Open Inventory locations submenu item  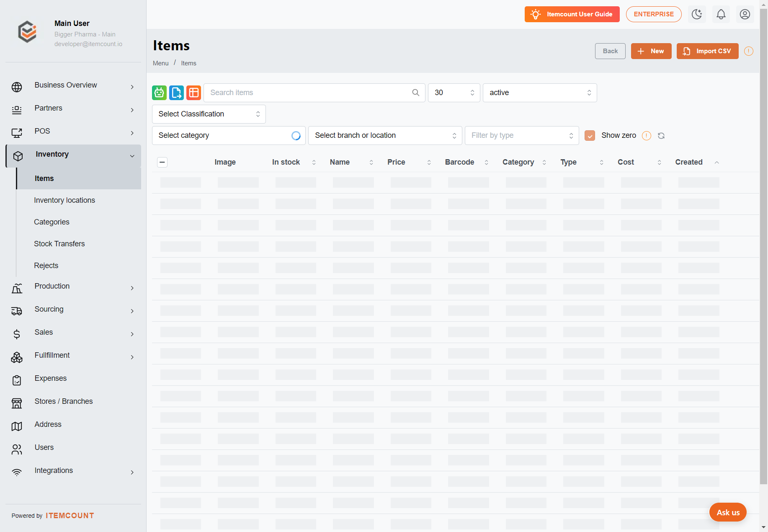tap(64, 200)
